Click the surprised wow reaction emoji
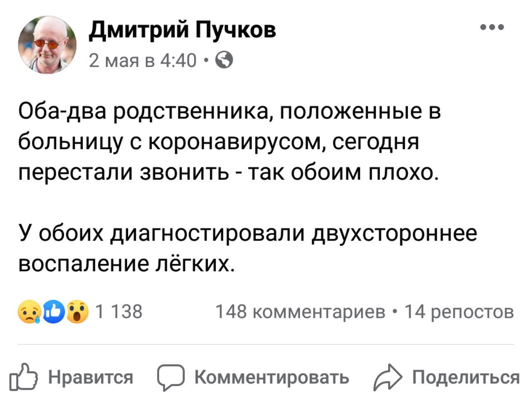Image resolution: width=532 pixels, height=408 pixels. [78, 312]
